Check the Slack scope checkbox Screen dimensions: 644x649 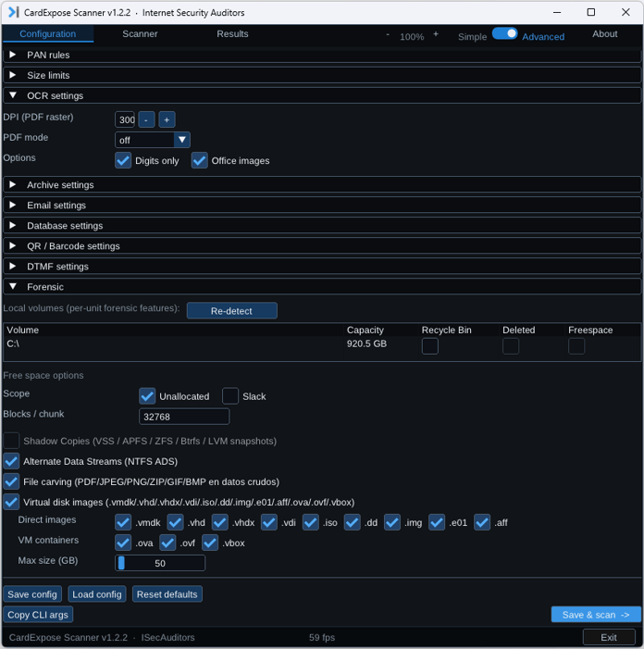230,396
